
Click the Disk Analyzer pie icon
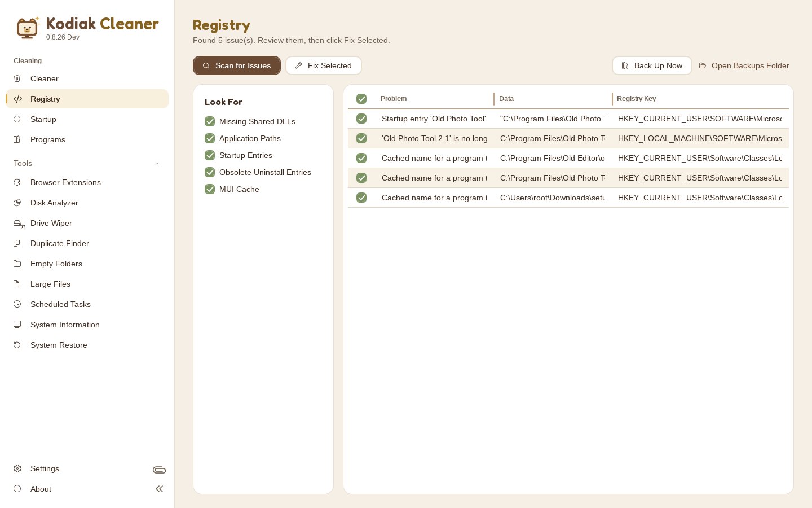click(x=17, y=203)
